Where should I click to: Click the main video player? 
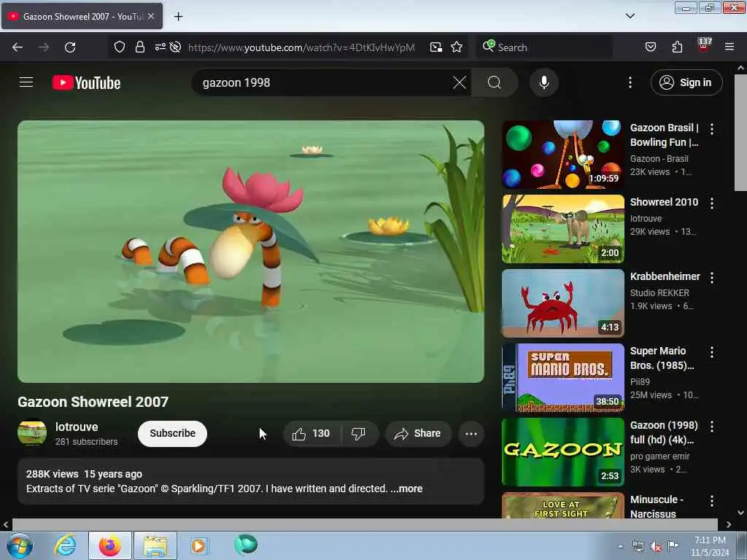(251, 252)
